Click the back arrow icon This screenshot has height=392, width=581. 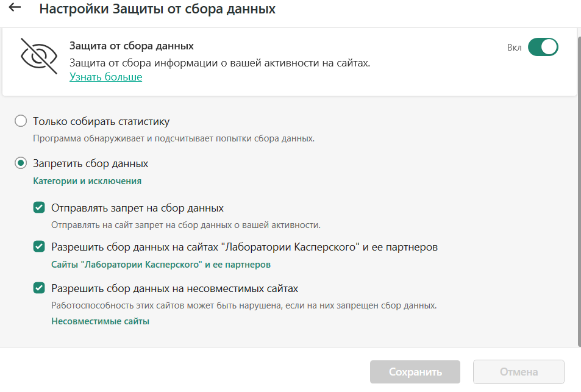click(15, 9)
